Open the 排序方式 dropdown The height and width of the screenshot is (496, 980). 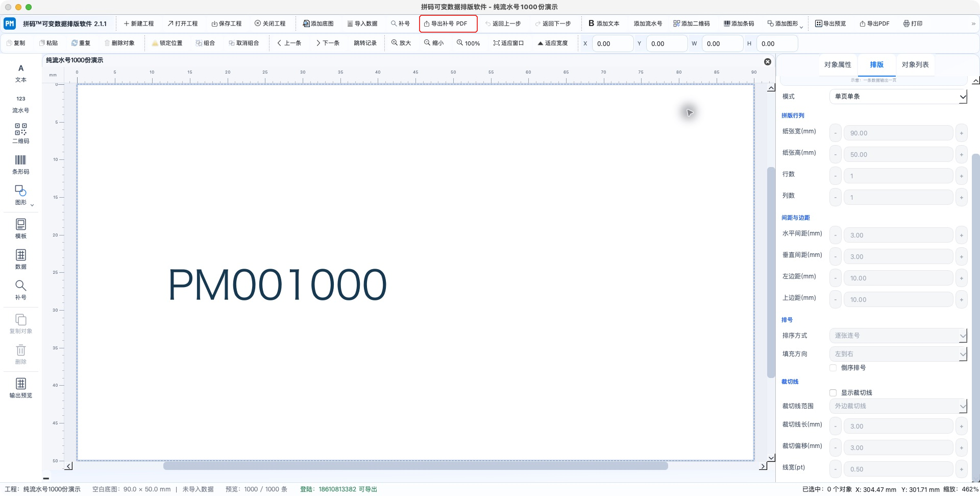tap(898, 336)
